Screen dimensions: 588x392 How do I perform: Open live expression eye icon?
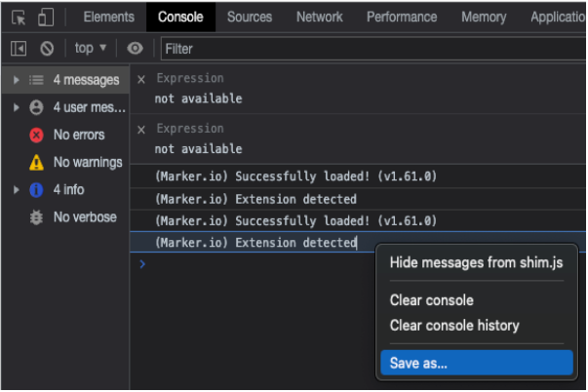pos(135,48)
